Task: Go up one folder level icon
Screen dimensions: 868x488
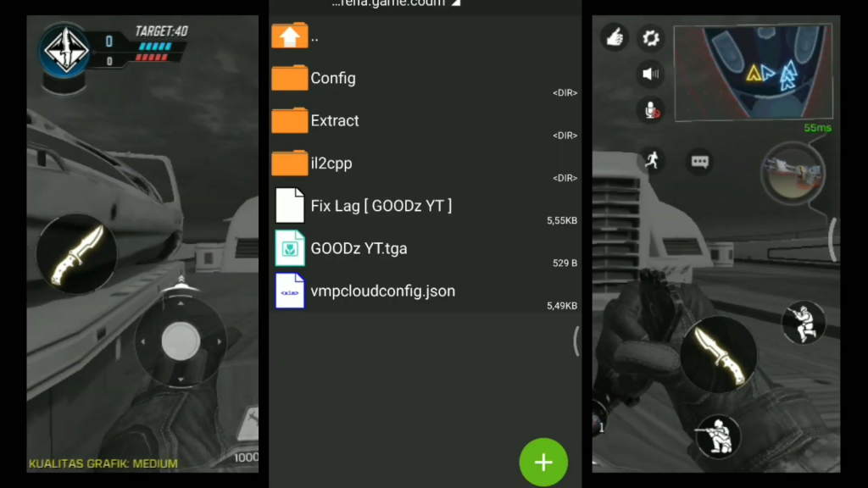Action: pos(290,36)
